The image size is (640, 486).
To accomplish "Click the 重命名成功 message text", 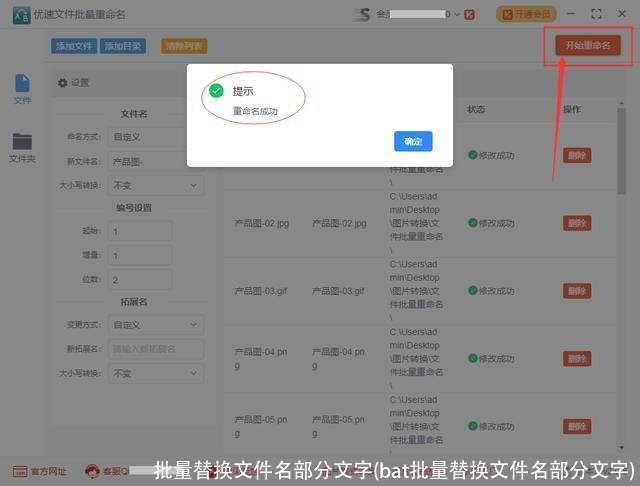I will click(255, 111).
